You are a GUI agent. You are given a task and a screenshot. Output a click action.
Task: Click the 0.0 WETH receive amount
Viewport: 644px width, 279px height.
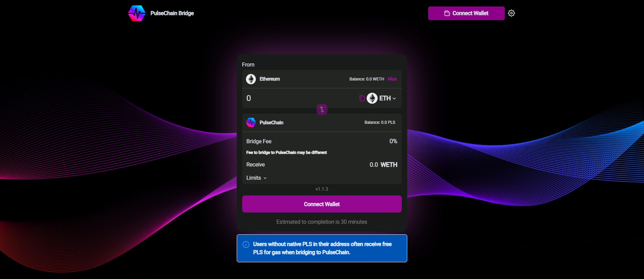[x=383, y=165]
